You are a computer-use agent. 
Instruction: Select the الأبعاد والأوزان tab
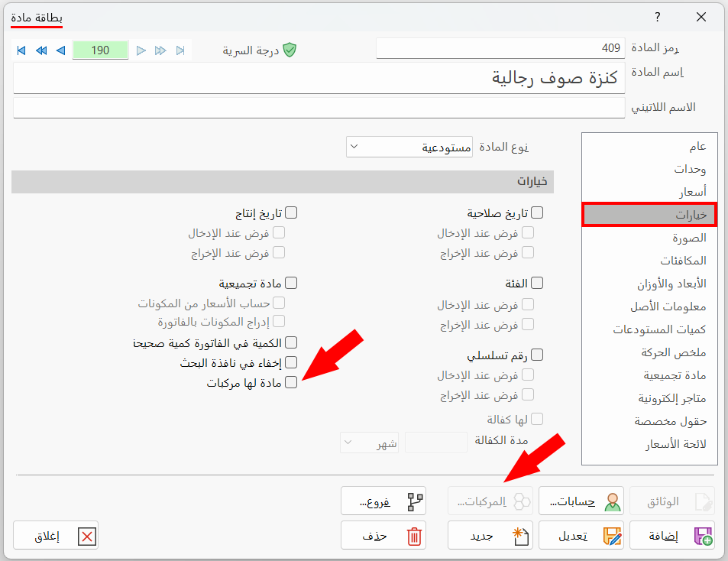click(x=649, y=284)
